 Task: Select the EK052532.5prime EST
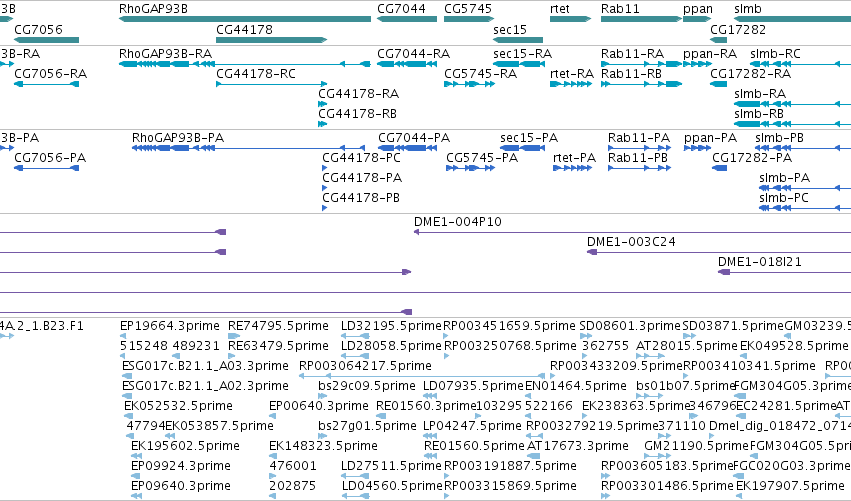(128, 416)
